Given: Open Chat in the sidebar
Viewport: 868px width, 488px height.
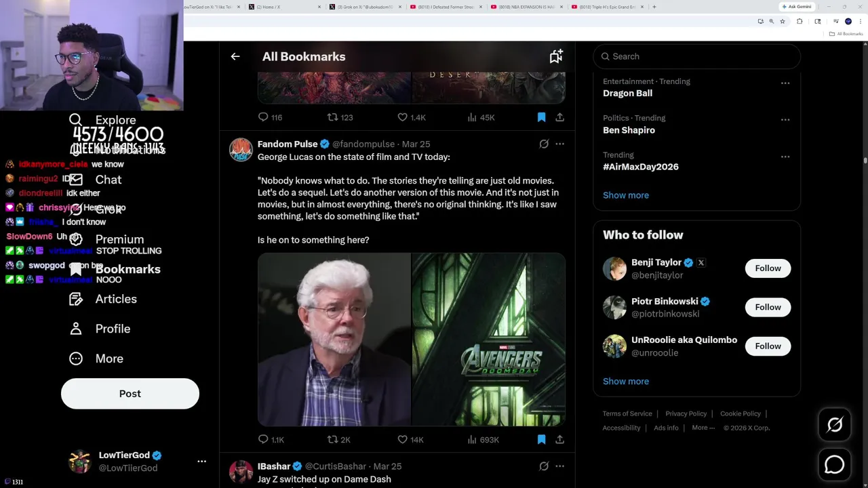Looking at the screenshot, I should click(x=96, y=180).
